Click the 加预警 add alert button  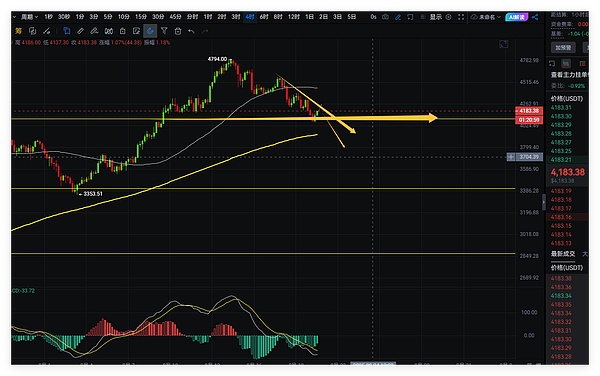point(563,47)
